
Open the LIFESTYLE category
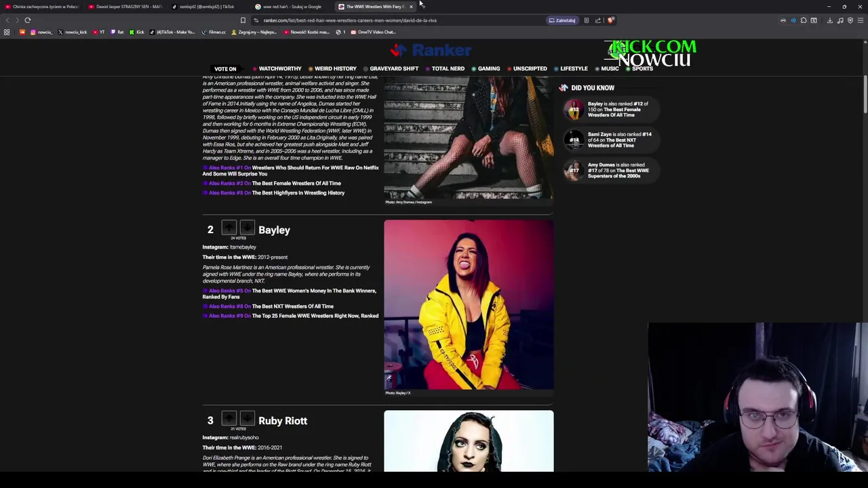(x=570, y=68)
